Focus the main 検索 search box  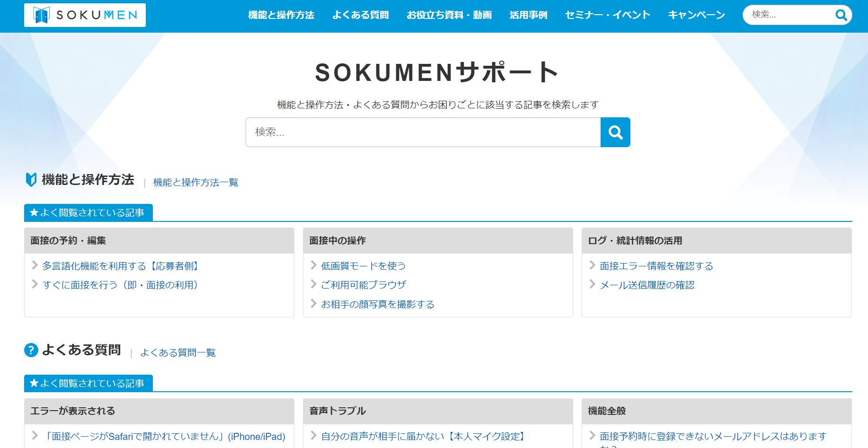point(423,132)
